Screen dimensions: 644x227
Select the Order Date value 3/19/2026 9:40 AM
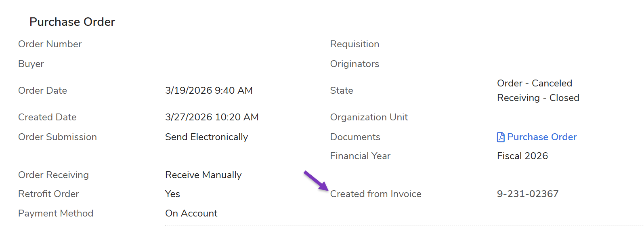(209, 90)
